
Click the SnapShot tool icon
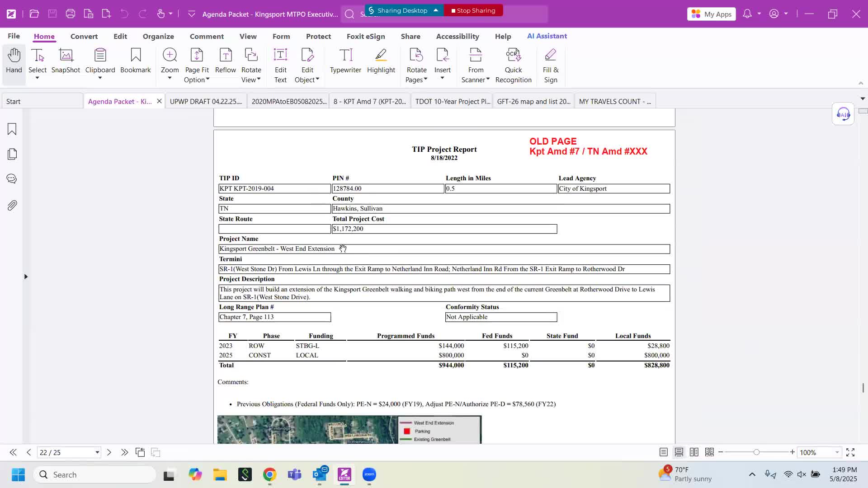point(66,61)
